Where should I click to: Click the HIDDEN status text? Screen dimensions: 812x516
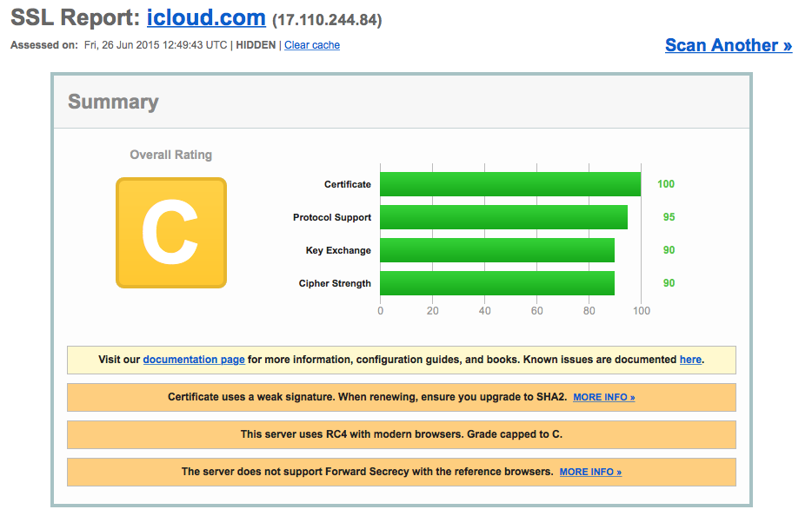[256, 45]
